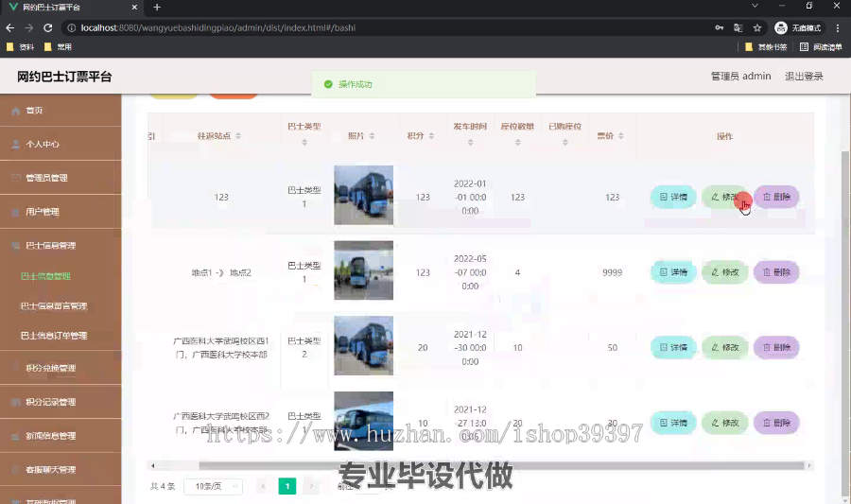This screenshot has width=851, height=504.
Task: Expand 积分记录管理 sidebar menu
Action: point(61,402)
